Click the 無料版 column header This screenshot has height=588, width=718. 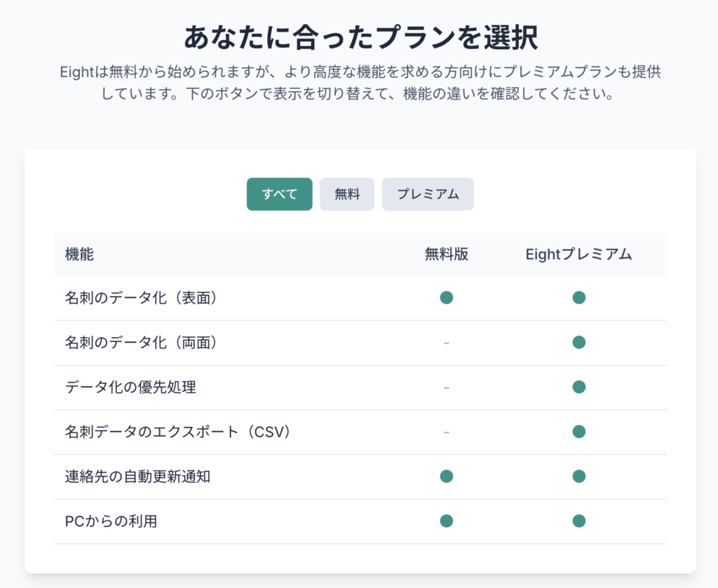[447, 254]
